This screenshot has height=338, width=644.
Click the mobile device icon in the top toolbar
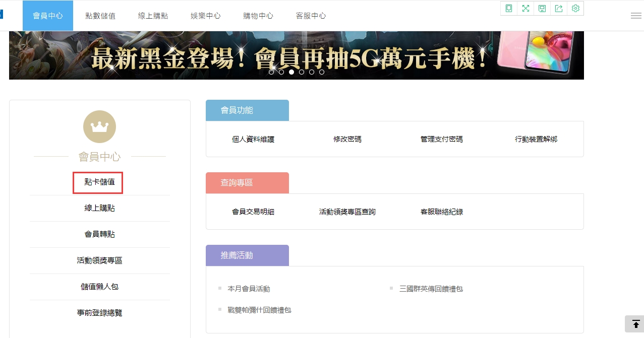coord(509,8)
